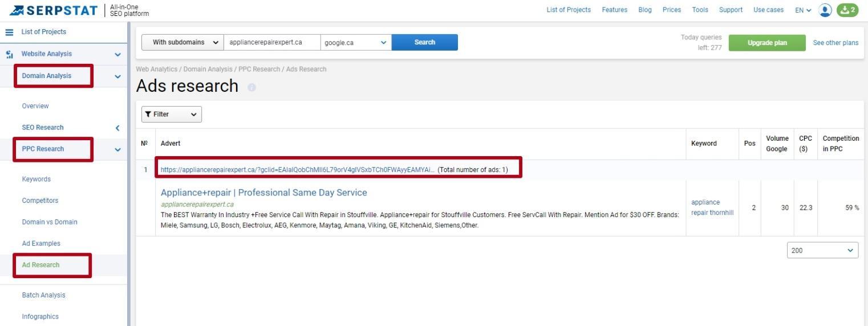Open the Use cases top menu item
The image size is (868, 326).
click(x=768, y=10)
